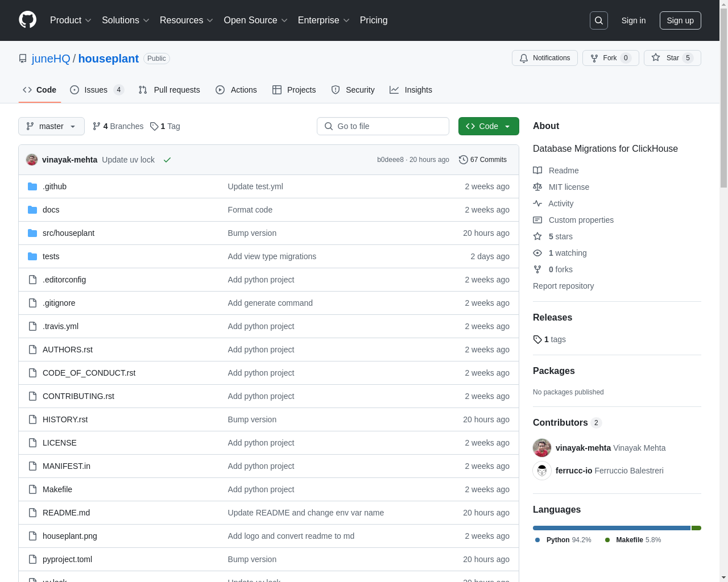Open the Pull requests tab
The height and width of the screenshot is (582, 728).
pyautogui.click(x=169, y=90)
